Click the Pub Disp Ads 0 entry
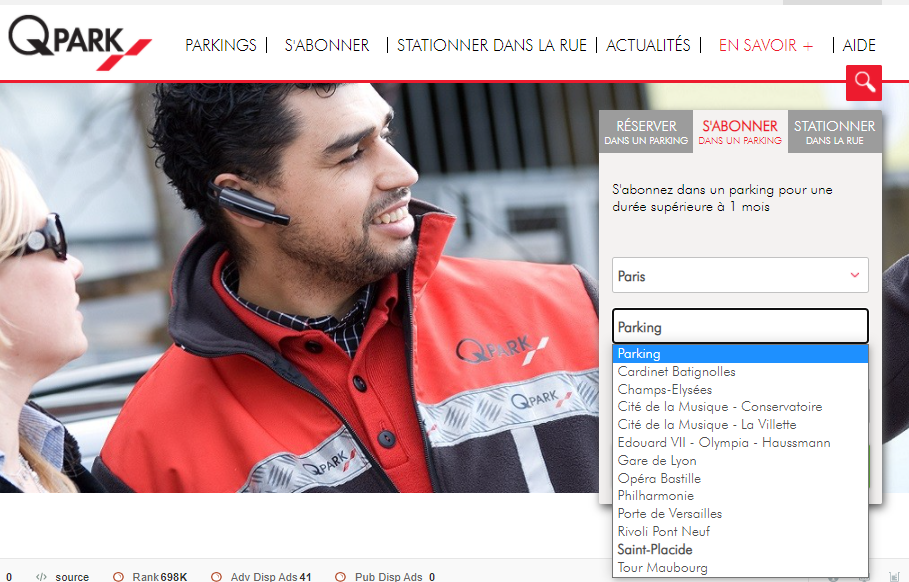The width and height of the screenshot is (909, 582). click(385, 577)
